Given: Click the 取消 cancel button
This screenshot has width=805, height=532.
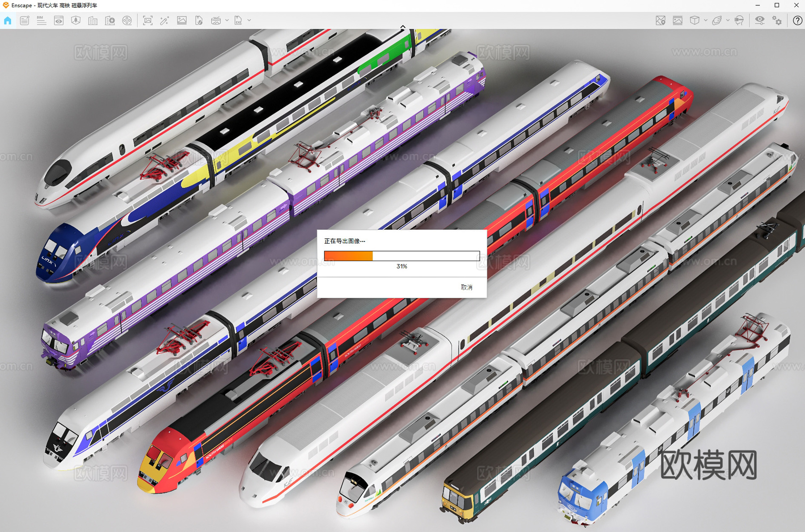Looking at the screenshot, I should tap(466, 287).
